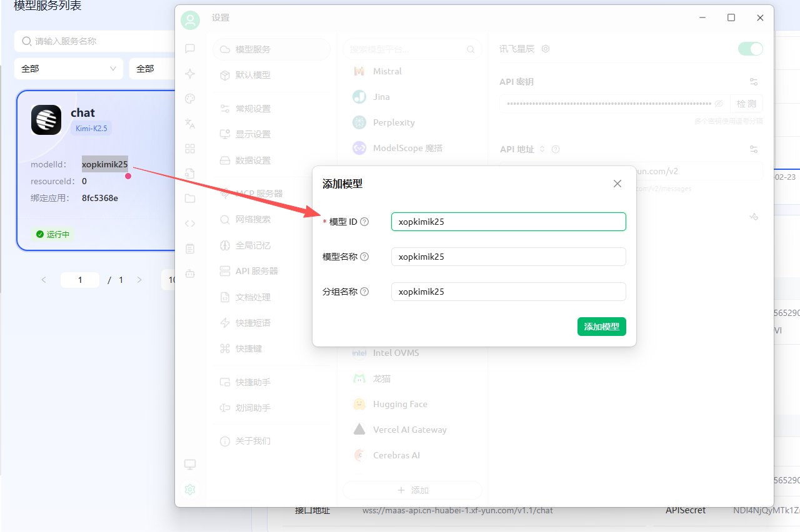Click the palette icon in sidebar
The image size is (800, 532).
pyautogui.click(x=190, y=99)
